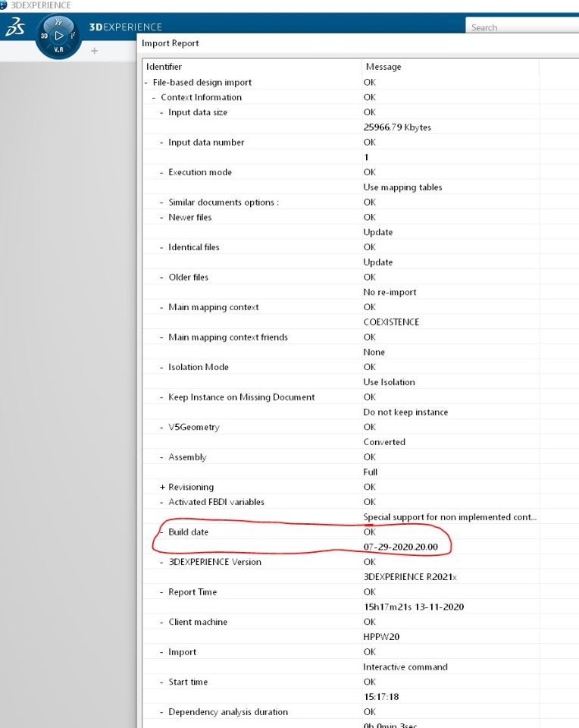The width and height of the screenshot is (579, 728).
Task: Click the 3DEXPERIENCE R2021x value
Action: pos(410,577)
